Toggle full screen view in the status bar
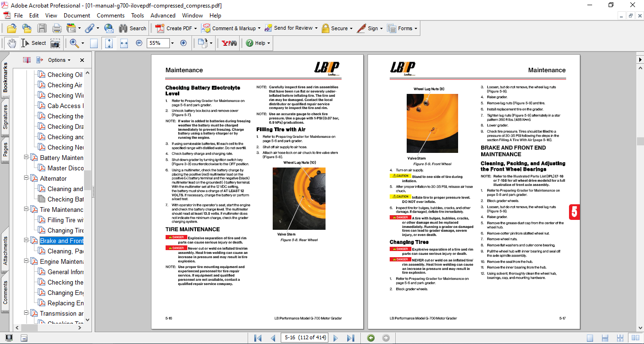The height and width of the screenshot is (344, 644). (x=8, y=338)
